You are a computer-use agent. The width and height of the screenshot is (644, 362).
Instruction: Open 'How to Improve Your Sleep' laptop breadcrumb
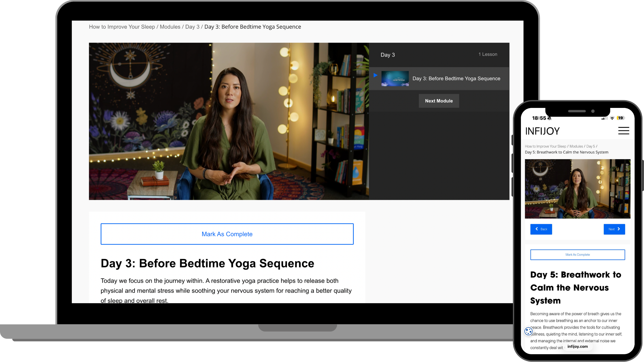pyautogui.click(x=122, y=27)
